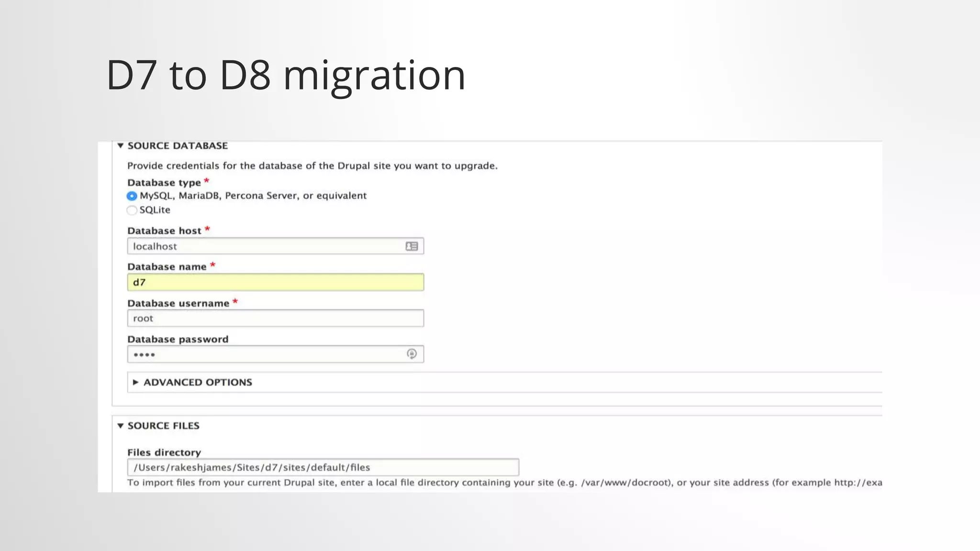980x551 pixels.
Task: Click the 'Database host' label
Action: 164,231
